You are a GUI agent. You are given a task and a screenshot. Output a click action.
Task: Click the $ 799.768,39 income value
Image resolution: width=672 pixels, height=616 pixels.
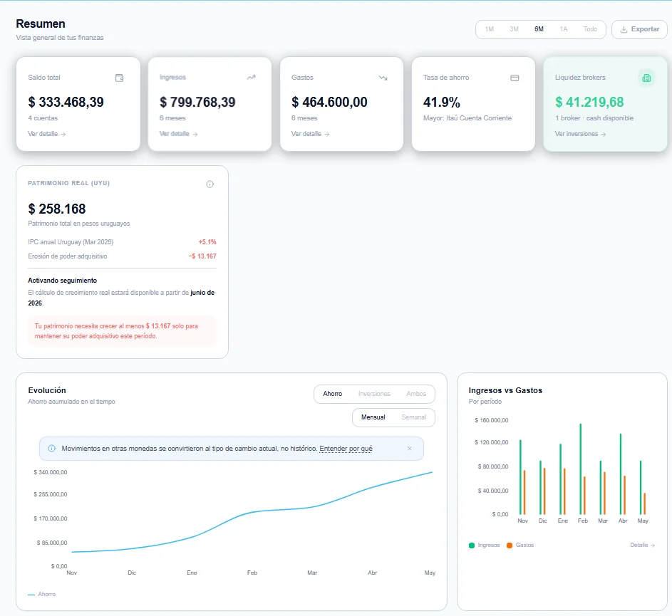[197, 102]
